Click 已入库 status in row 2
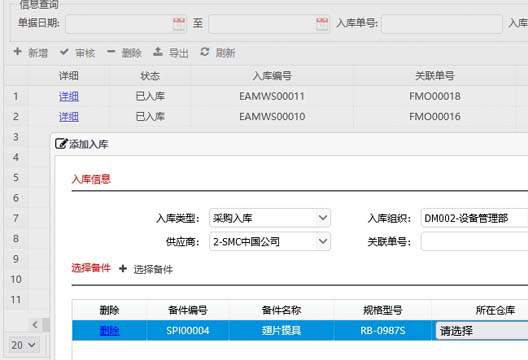The height and width of the screenshot is (360, 528). coord(150,117)
